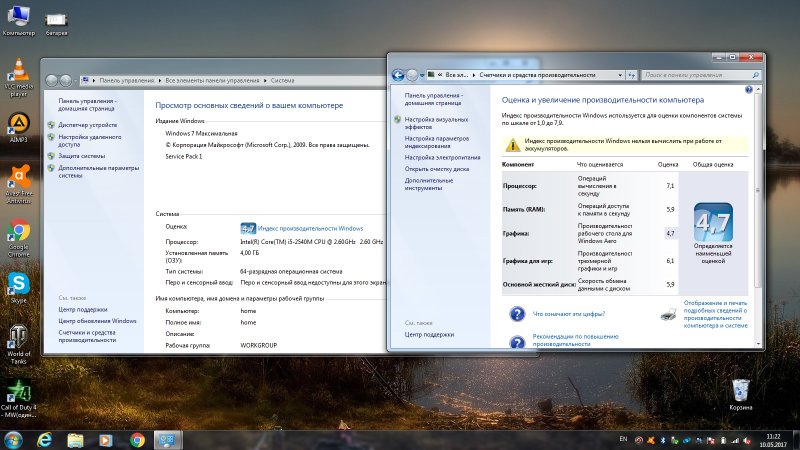
Task: Open World of Tanks desktop shortcut
Action: pos(18,337)
